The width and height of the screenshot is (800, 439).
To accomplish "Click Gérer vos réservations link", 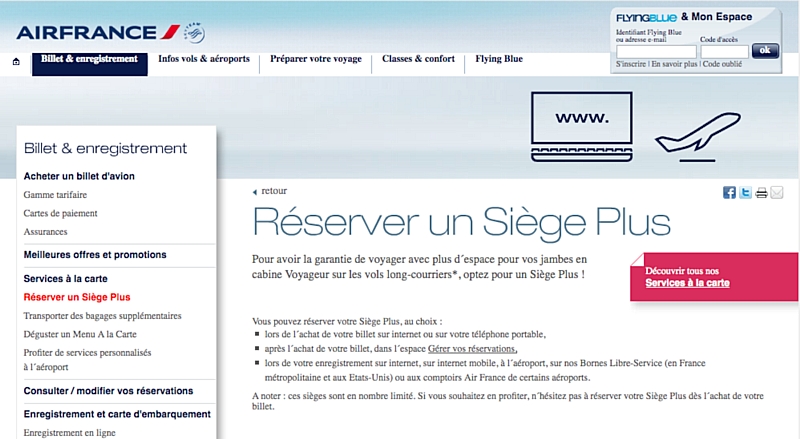I will pos(472,349).
